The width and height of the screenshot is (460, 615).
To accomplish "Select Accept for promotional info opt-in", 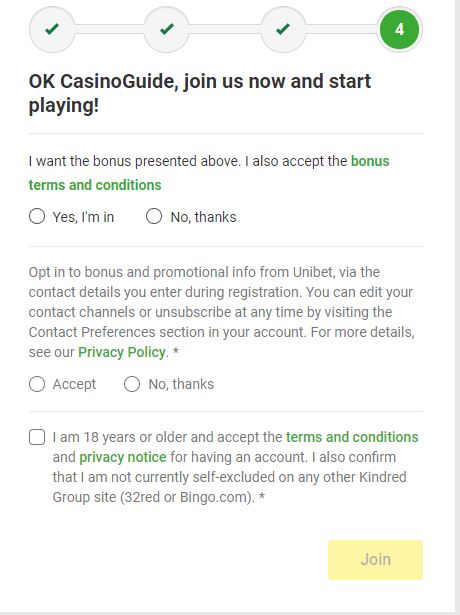I will pyautogui.click(x=37, y=384).
